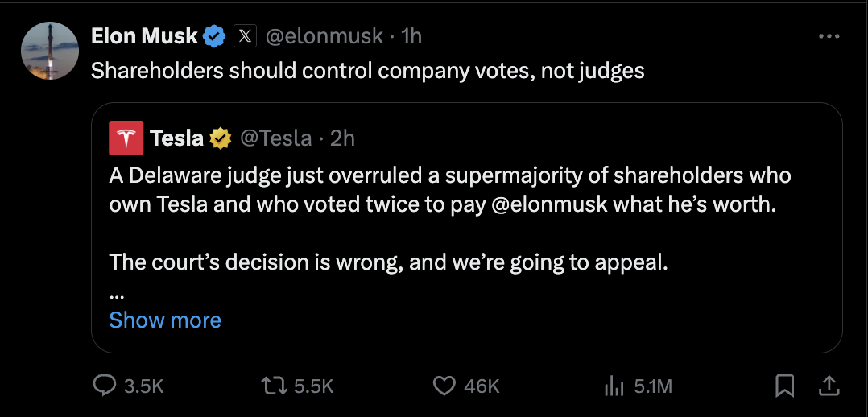
Task: Open the 1h timestamp link
Action: pyautogui.click(x=411, y=36)
